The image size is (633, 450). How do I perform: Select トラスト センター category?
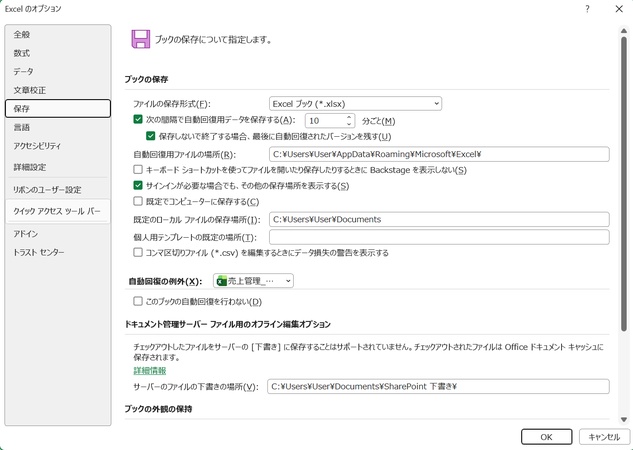tap(58, 252)
